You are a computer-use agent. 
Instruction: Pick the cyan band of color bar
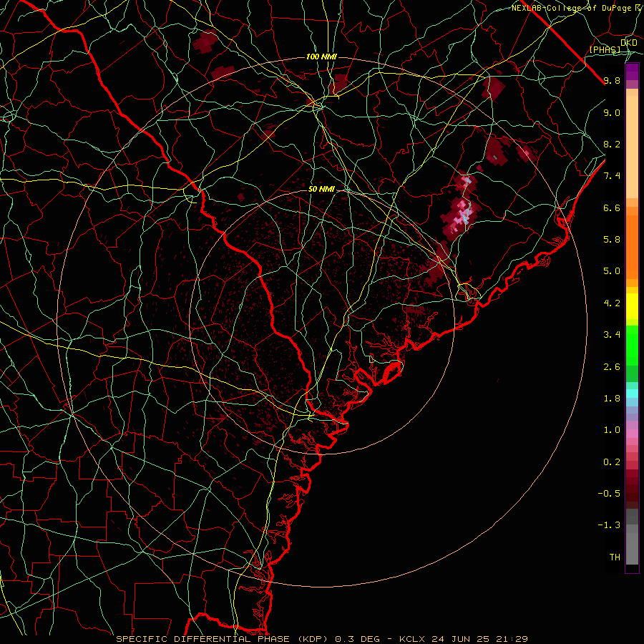coord(632,394)
